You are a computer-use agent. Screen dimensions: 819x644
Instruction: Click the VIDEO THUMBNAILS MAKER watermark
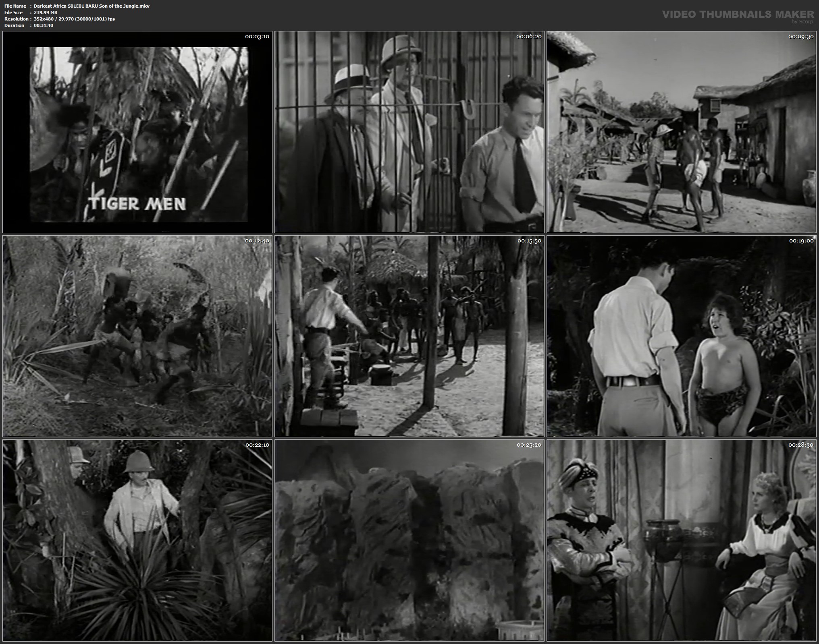(x=738, y=15)
